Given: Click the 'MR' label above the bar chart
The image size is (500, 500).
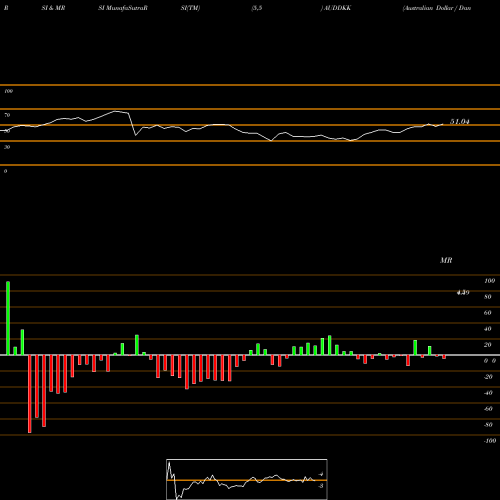Looking at the screenshot, I should (x=446, y=260).
